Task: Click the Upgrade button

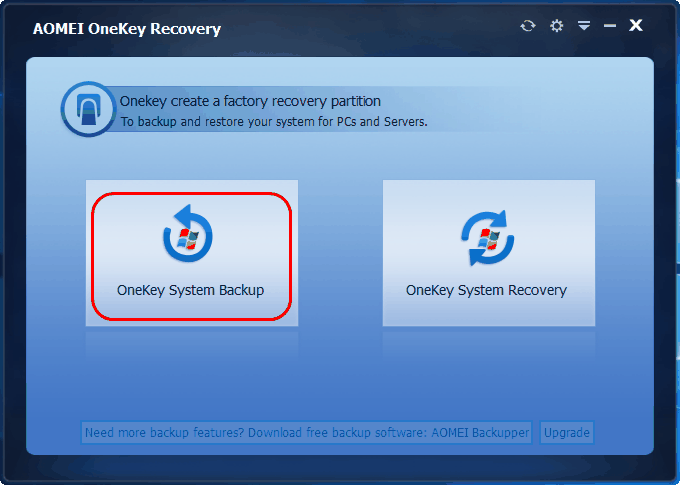Action: click(x=567, y=433)
